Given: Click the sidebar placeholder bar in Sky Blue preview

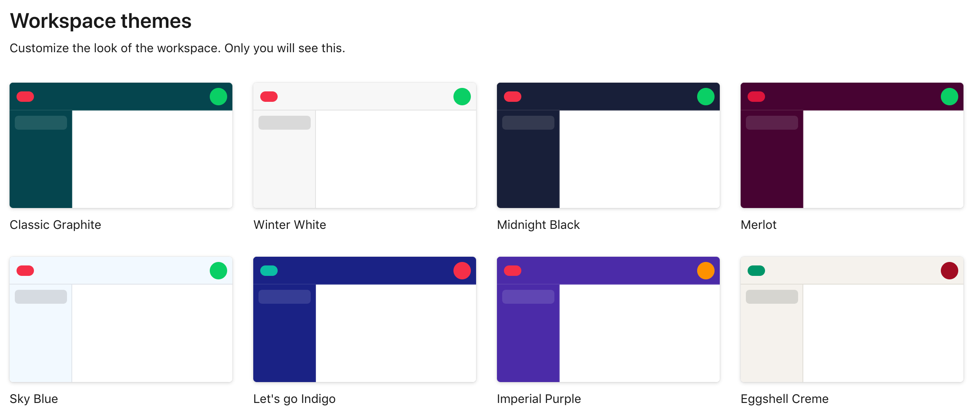Looking at the screenshot, I should (40, 296).
